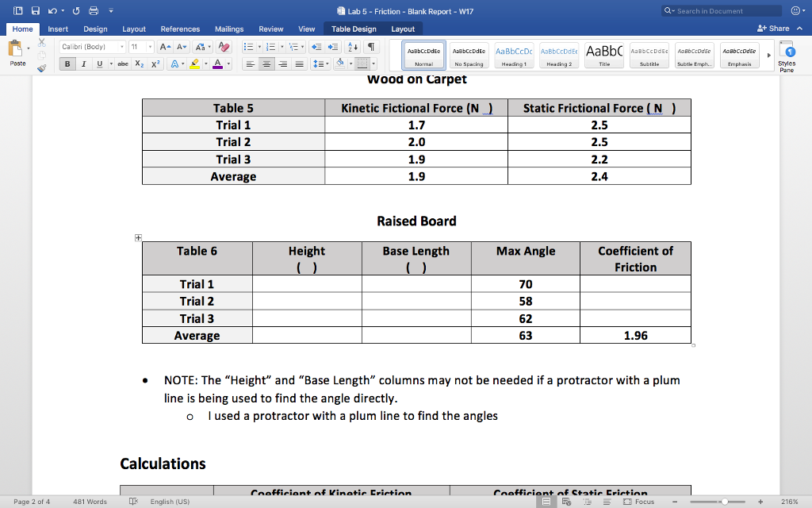Toggle the underline button
The height and width of the screenshot is (508, 812).
[x=100, y=63]
